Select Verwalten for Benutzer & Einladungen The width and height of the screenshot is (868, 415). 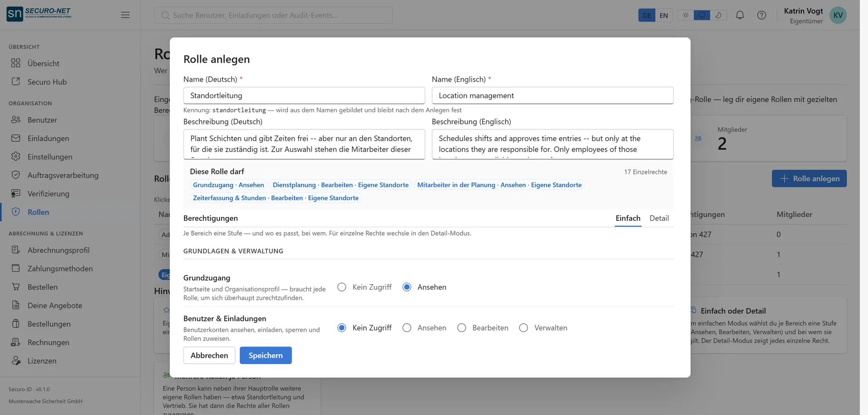pyautogui.click(x=523, y=328)
